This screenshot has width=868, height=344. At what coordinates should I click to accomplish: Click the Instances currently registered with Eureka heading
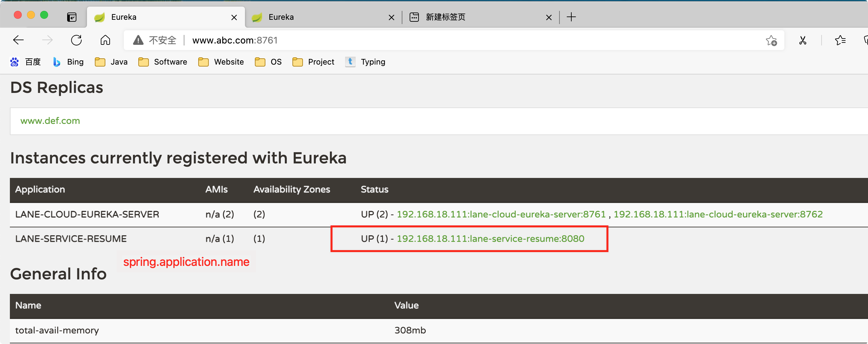[178, 158]
